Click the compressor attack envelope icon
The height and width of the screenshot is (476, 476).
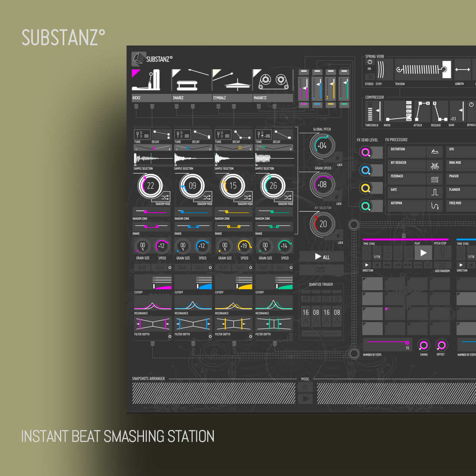pos(423,111)
